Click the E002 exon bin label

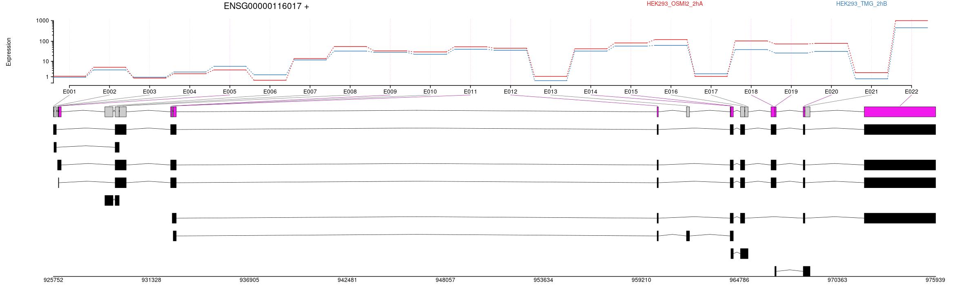(109, 92)
